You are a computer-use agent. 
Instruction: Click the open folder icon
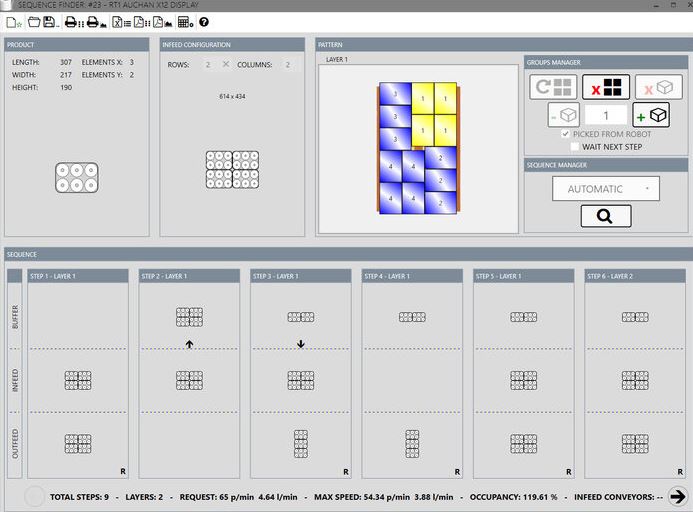(x=33, y=22)
